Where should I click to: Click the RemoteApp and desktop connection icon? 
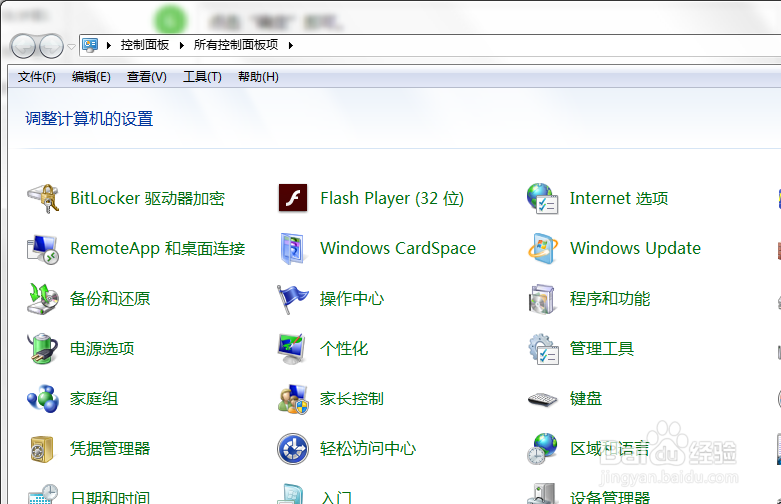[x=43, y=249]
